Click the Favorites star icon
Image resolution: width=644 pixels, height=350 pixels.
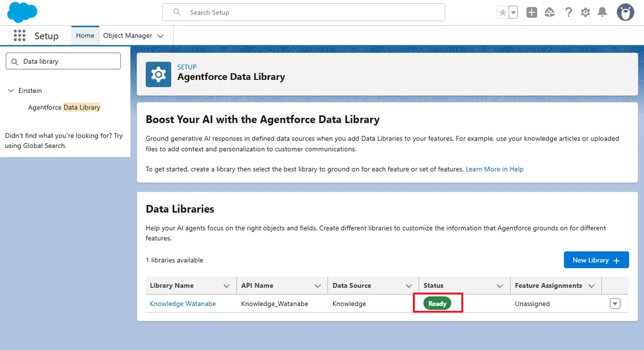[502, 12]
